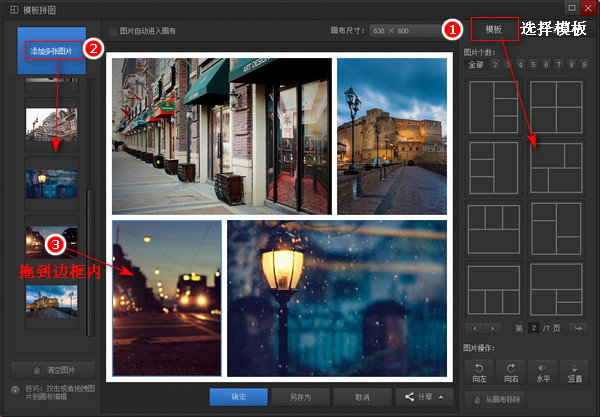Image resolution: width=600 pixels, height=417 pixels.
Task: Pick template with wide top, two stacked bottom-right cells
Action: point(556,290)
